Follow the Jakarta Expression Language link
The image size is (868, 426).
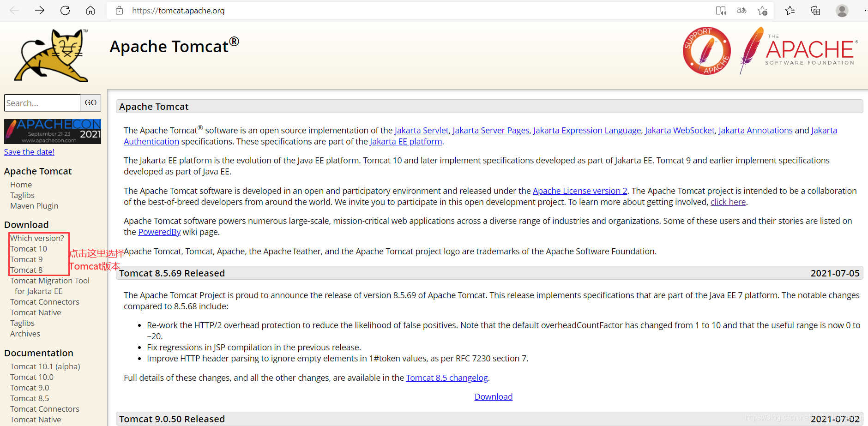[587, 131]
